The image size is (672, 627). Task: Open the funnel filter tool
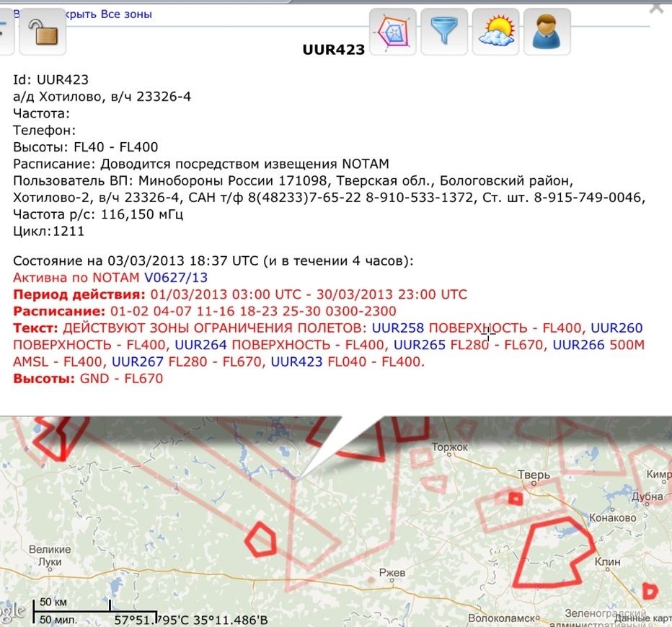tap(444, 32)
